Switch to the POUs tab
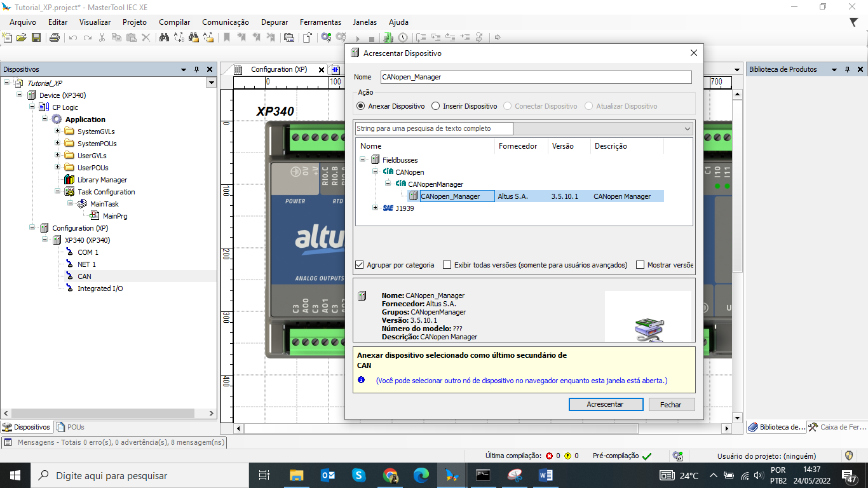The height and width of the screenshot is (488, 868). click(70, 427)
